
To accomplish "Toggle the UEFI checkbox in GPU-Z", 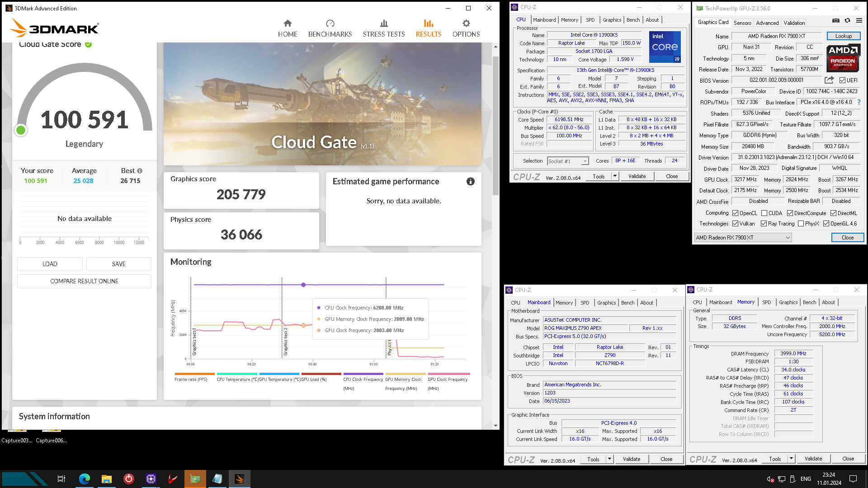I will 843,80.
